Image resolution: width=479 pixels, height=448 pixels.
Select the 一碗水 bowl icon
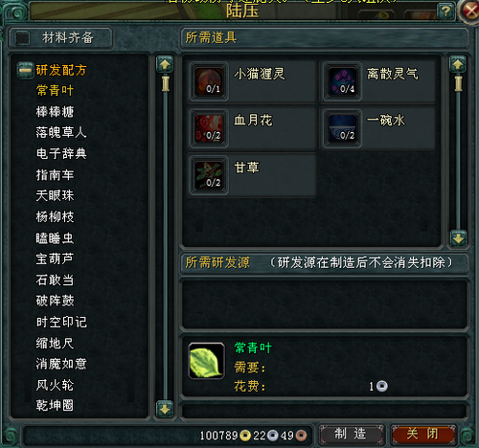coord(343,128)
